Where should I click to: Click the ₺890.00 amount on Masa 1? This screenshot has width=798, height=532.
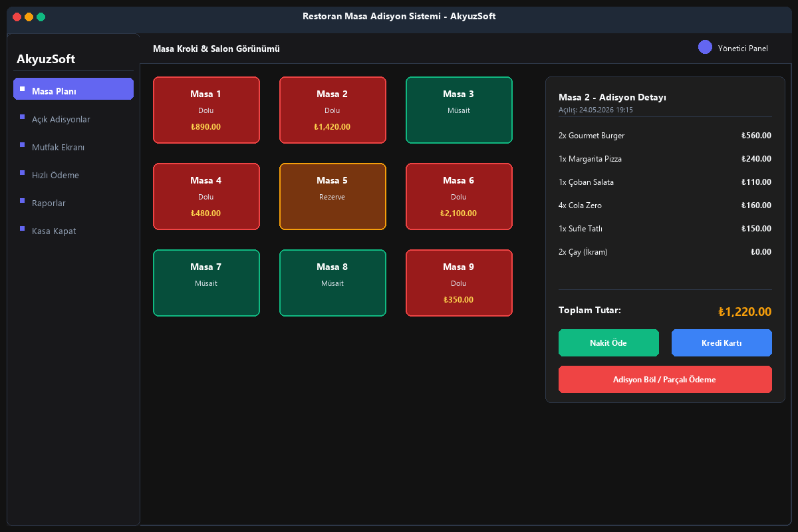pos(206,127)
